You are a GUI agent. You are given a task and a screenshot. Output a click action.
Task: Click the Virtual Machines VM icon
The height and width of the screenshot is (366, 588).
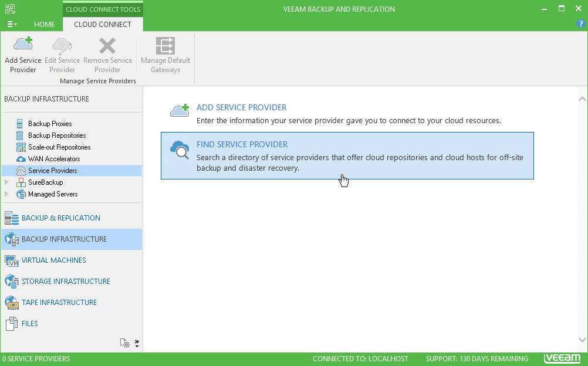(12, 260)
